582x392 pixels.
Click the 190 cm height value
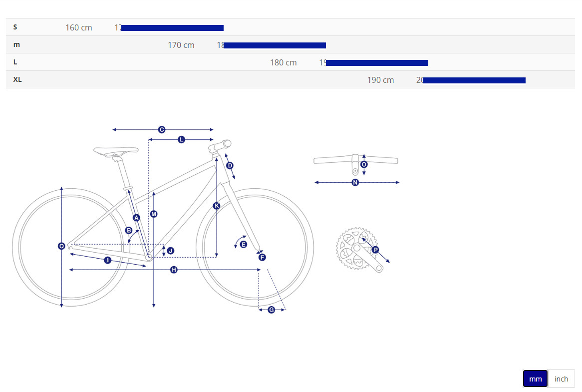coord(380,80)
